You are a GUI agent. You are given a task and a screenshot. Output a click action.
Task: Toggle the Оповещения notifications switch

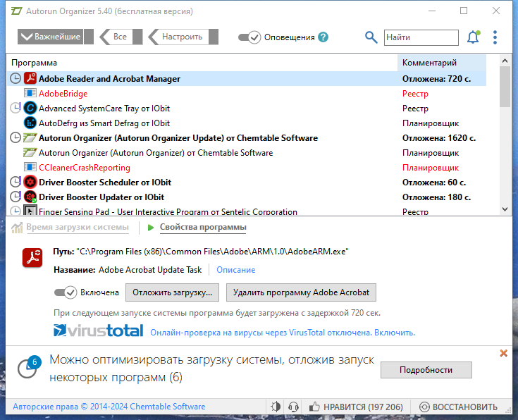pos(249,37)
